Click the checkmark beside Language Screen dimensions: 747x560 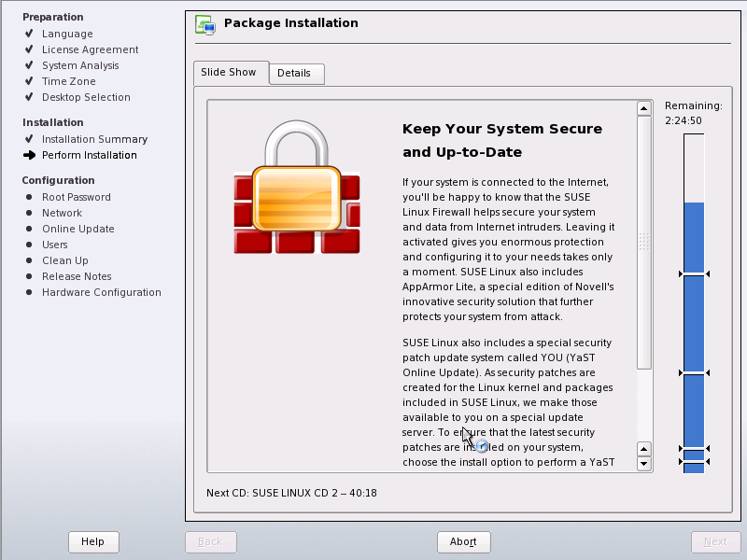29,34
